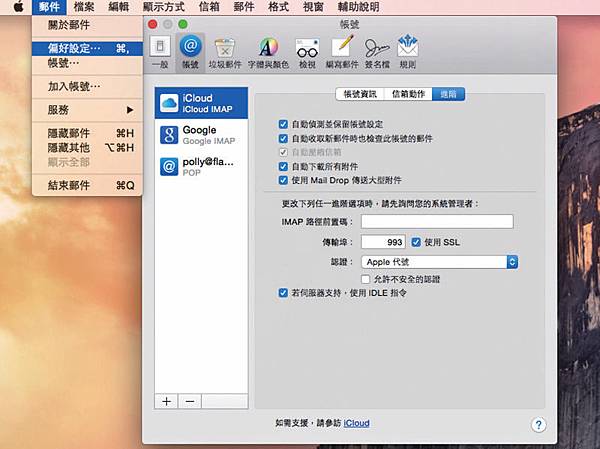Click the IMAP 路徑前置碼 input field

coord(437,221)
